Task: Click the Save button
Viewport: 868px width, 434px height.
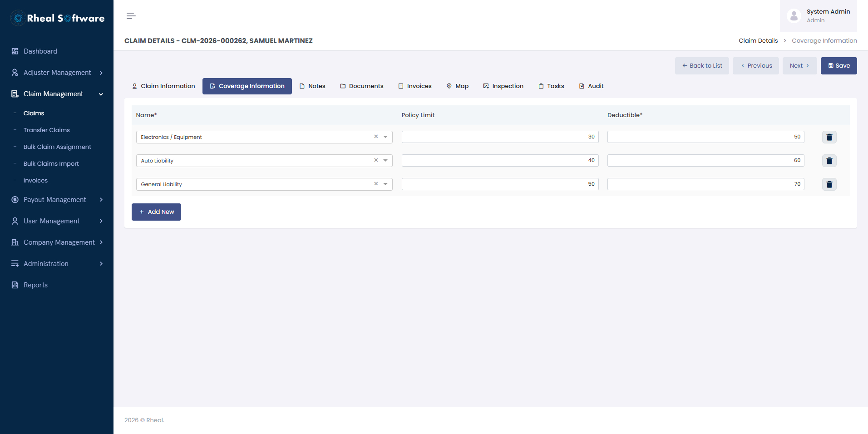Action: (838, 66)
